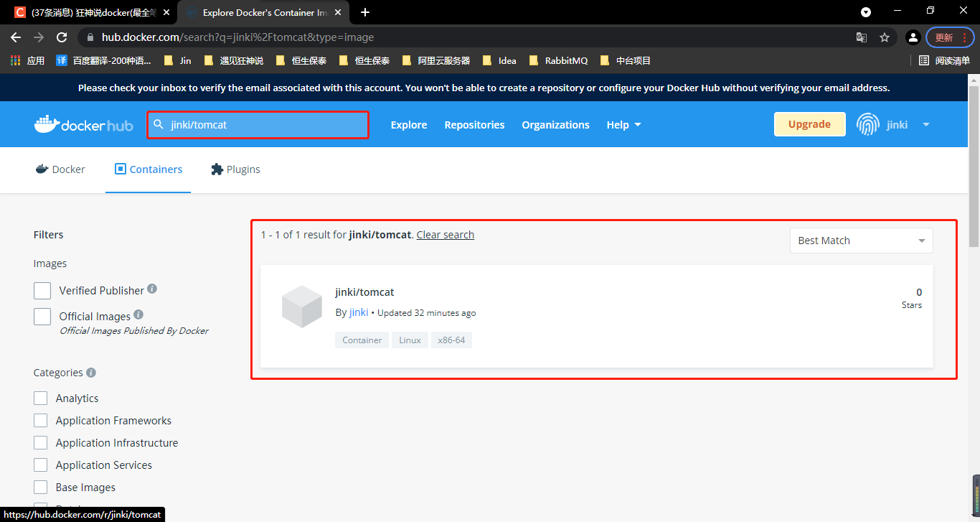Click the Upgrade button

pos(809,124)
